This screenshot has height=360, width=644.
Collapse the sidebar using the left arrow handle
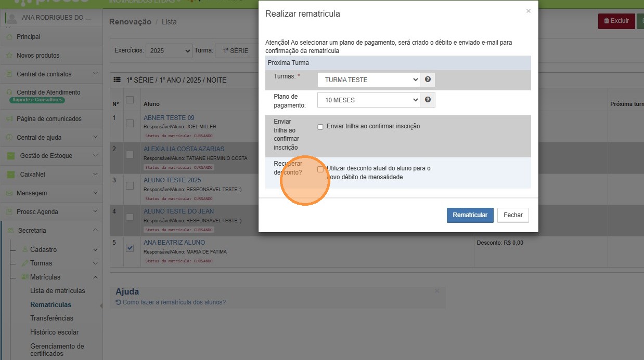pos(101,306)
